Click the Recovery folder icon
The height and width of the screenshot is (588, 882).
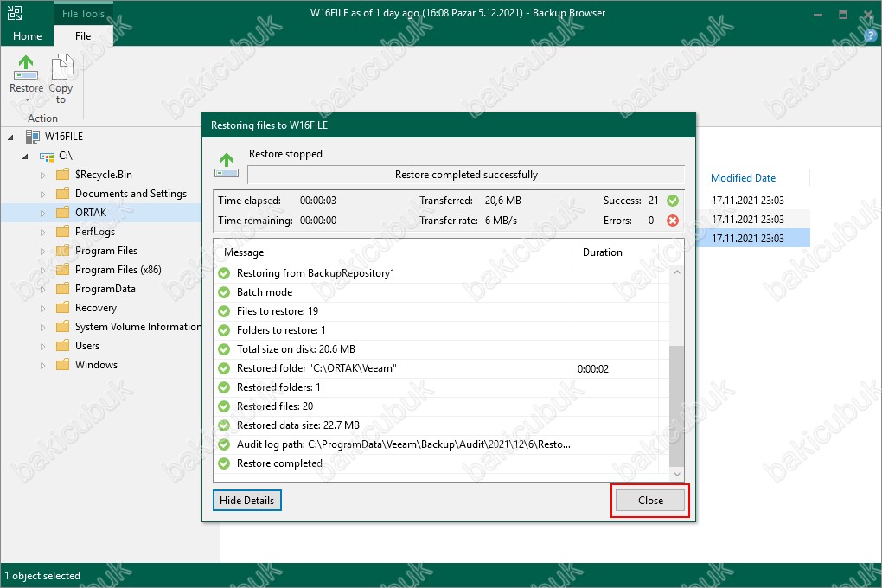63,308
